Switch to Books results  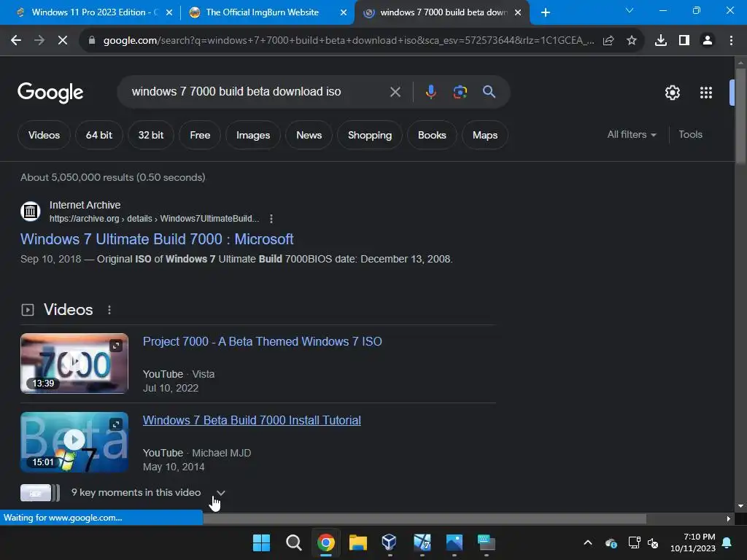(x=432, y=135)
